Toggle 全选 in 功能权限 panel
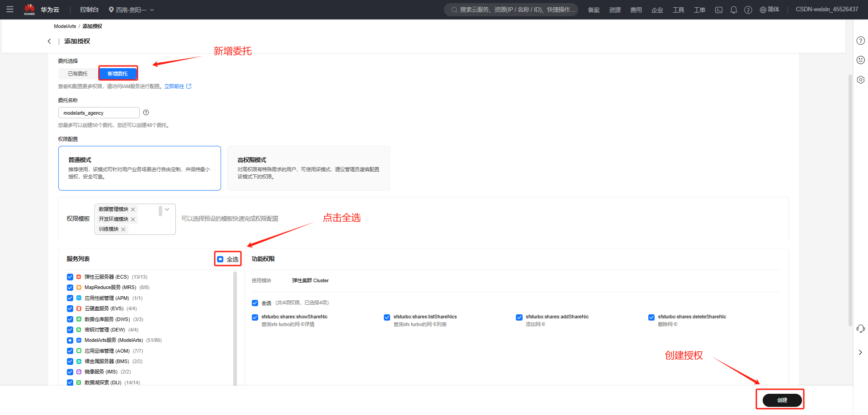 [x=255, y=303]
